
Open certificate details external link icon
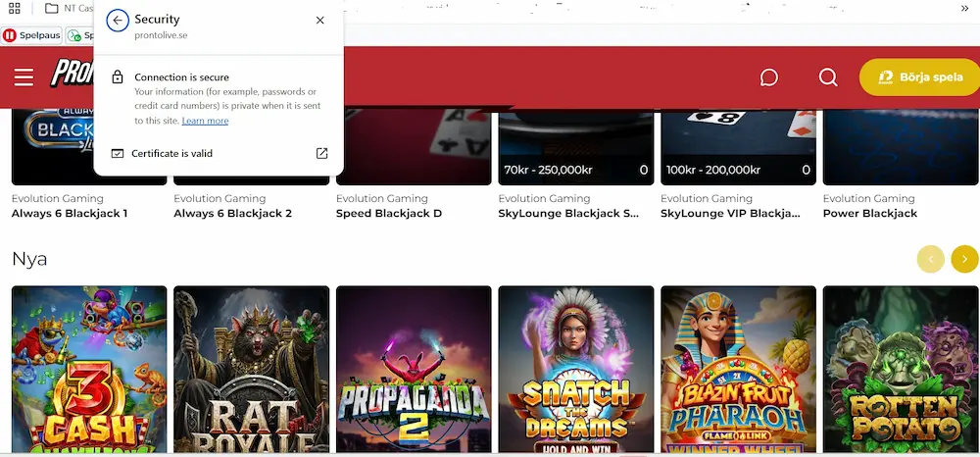click(321, 153)
